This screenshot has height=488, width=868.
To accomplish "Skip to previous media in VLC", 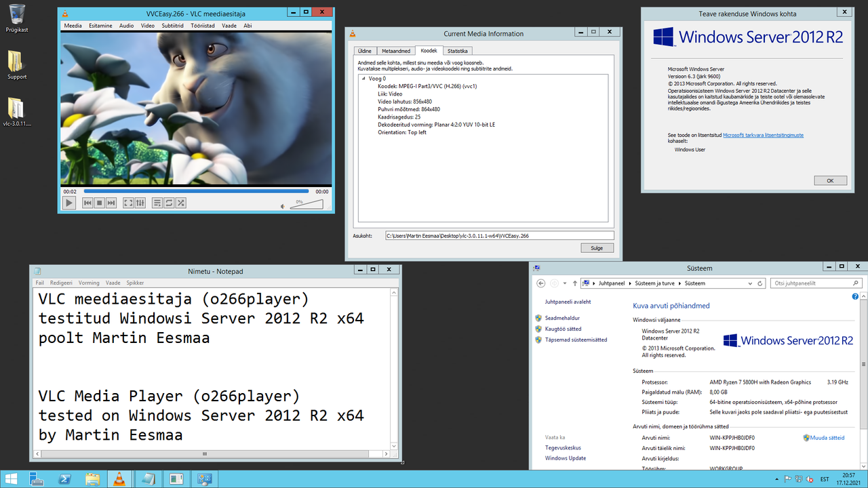I will point(87,203).
